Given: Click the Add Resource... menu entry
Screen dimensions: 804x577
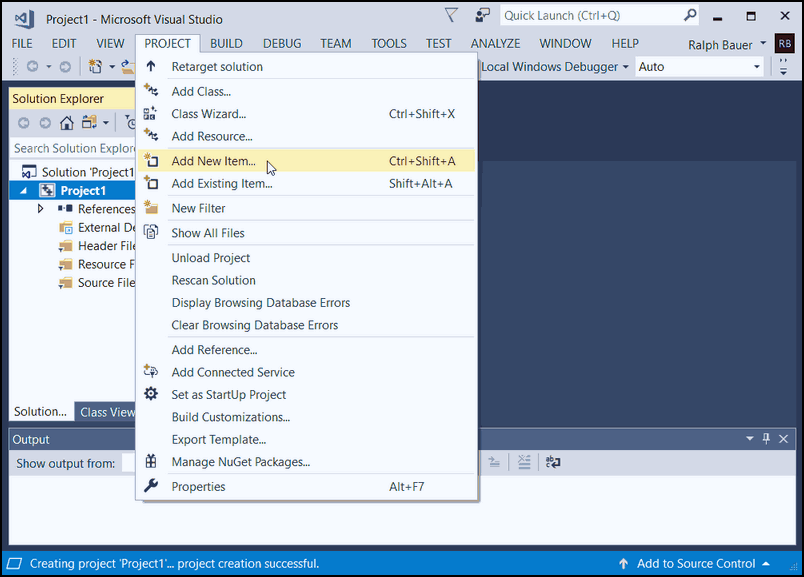Looking at the screenshot, I should 307,136.
